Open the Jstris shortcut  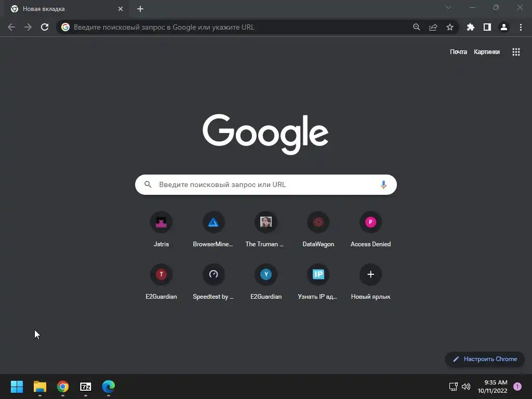(161, 229)
